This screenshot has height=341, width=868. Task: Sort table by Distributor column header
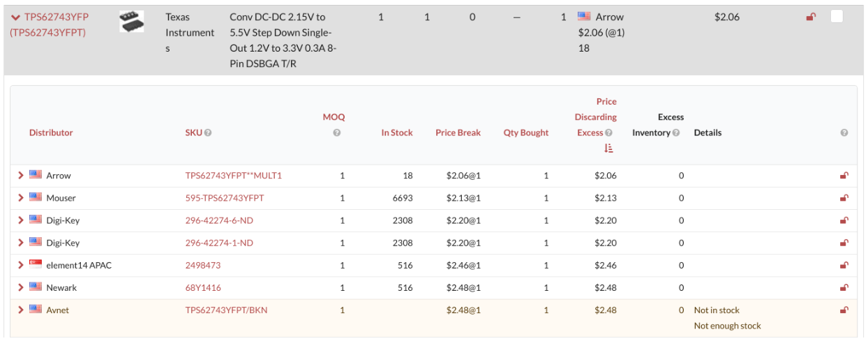click(x=51, y=133)
